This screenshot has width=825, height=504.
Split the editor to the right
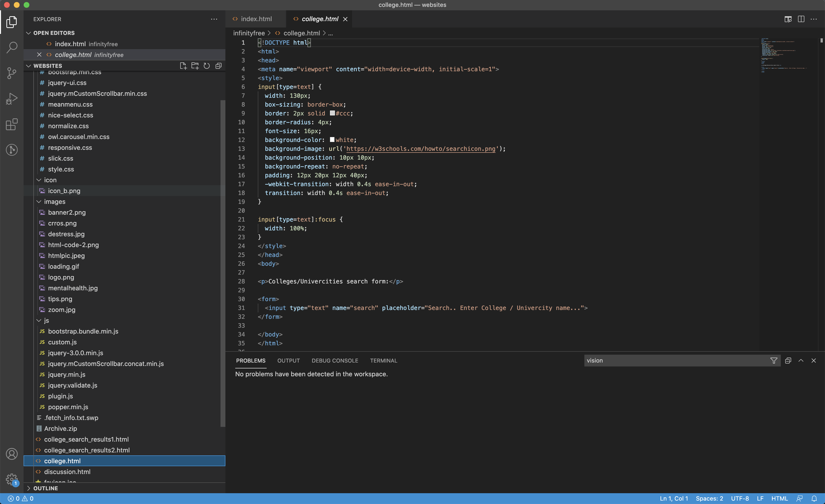(801, 19)
